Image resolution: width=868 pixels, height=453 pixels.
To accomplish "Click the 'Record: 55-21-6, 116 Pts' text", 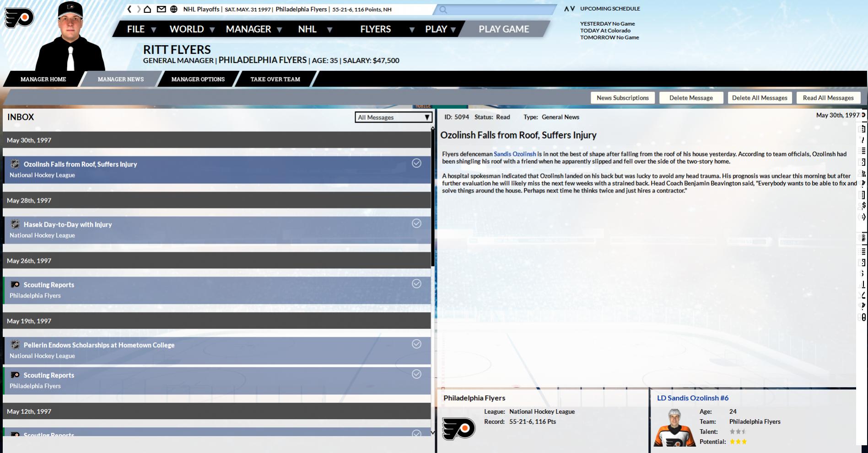I will point(520,421).
